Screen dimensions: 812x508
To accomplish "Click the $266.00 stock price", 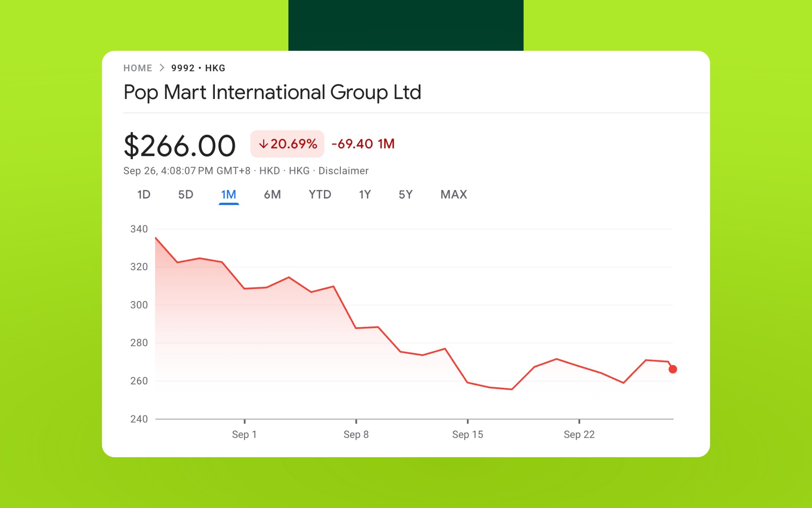I will [179, 146].
